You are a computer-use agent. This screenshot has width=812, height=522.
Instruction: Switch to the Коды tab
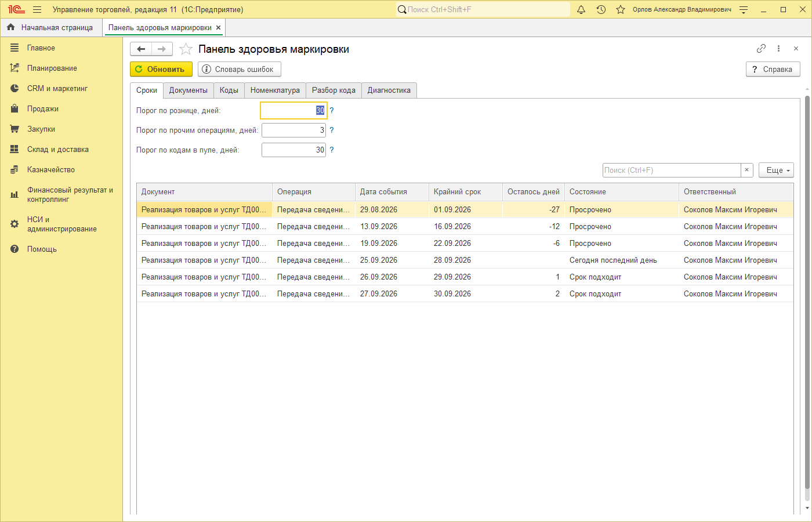click(229, 90)
